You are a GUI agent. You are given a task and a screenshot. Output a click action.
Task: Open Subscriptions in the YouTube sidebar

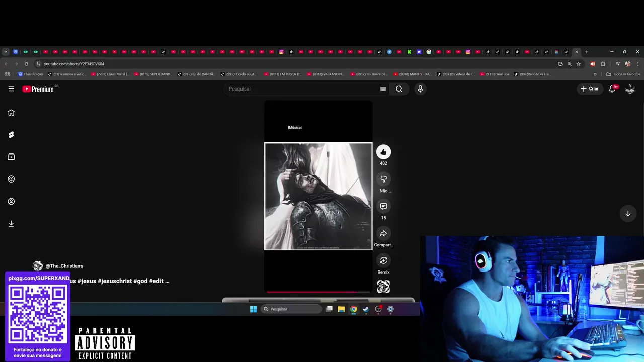11,157
